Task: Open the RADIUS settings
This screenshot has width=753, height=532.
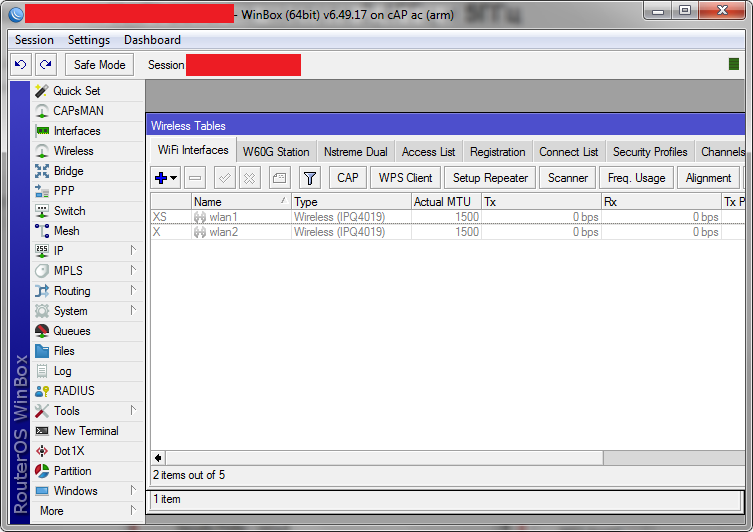Action: (88, 391)
